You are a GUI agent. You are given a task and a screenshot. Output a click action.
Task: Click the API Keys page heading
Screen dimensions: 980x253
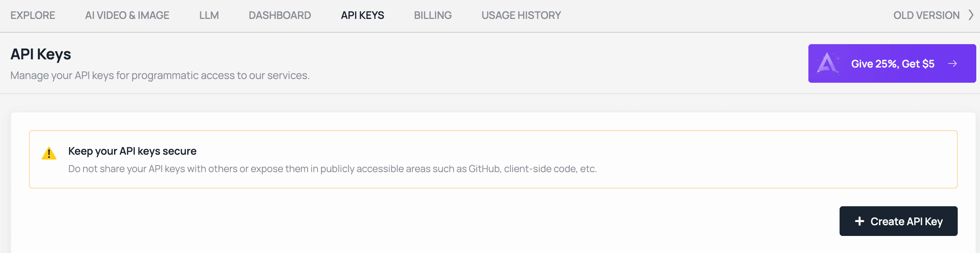[41, 54]
